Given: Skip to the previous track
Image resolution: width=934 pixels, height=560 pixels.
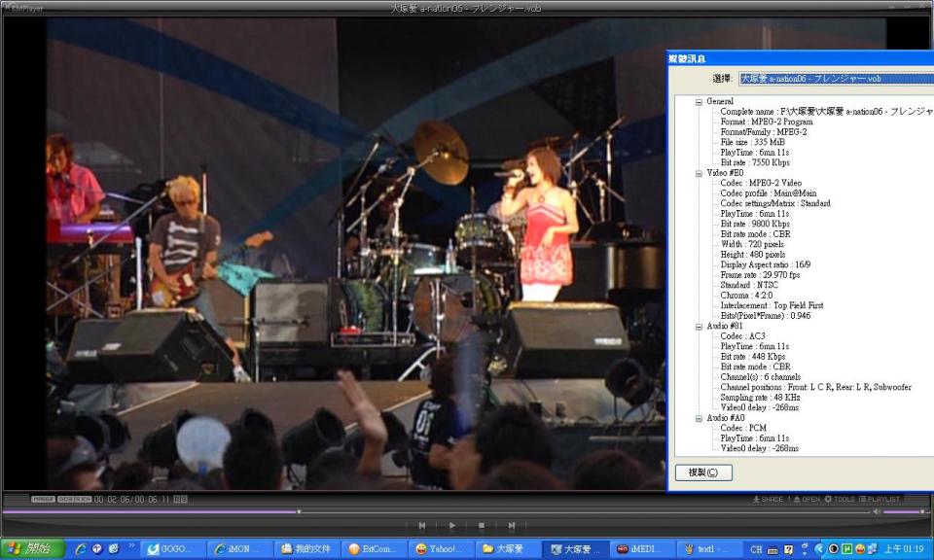Looking at the screenshot, I should click(422, 526).
